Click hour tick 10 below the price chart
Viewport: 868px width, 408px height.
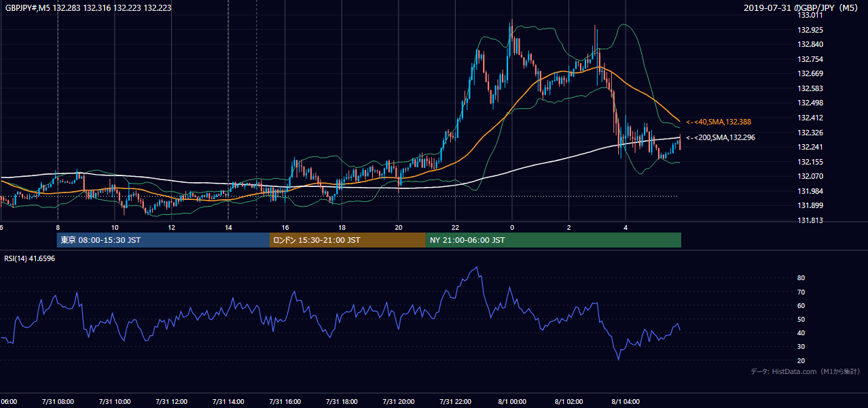[115, 227]
